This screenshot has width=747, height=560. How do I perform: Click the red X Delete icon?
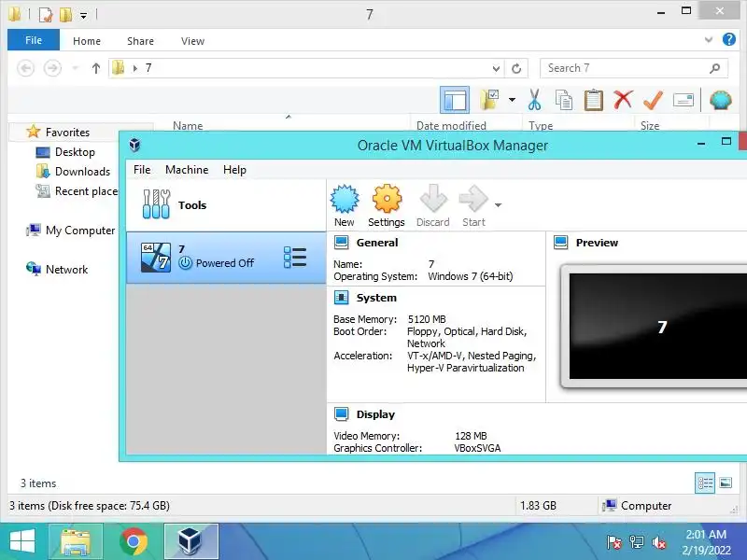[x=623, y=100]
